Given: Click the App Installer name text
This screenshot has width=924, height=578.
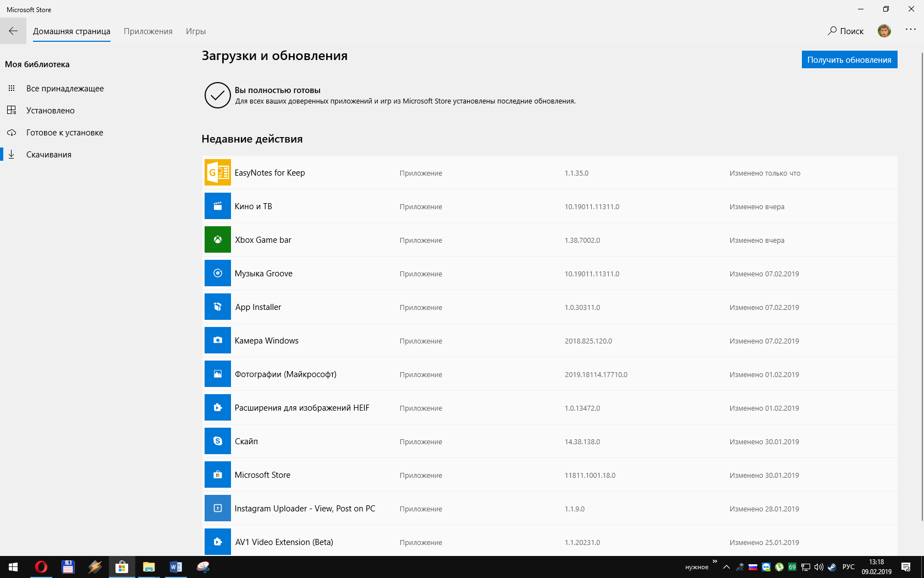Looking at the screenshot, I should 258,307.
